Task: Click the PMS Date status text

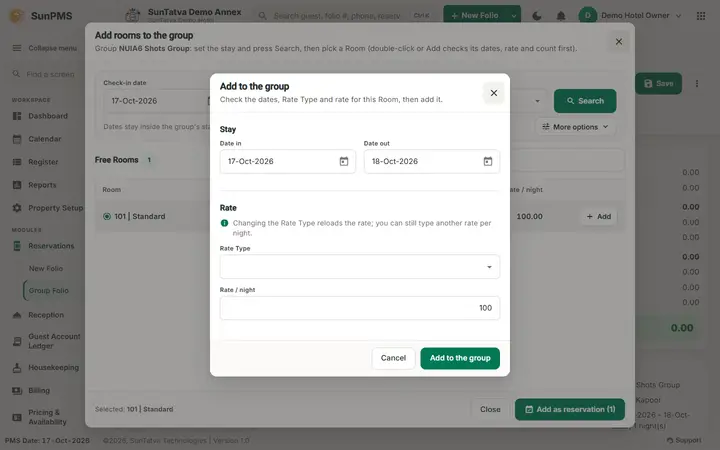Action: coord(47,440)
